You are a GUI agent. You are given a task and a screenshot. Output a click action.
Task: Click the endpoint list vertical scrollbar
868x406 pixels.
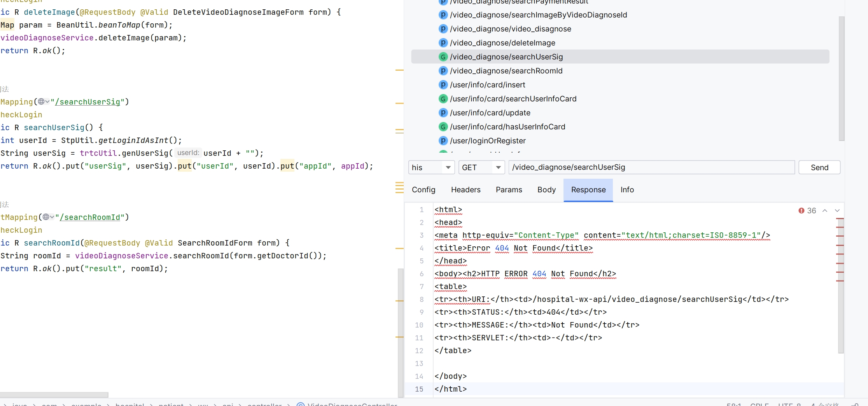click(842, 78)
